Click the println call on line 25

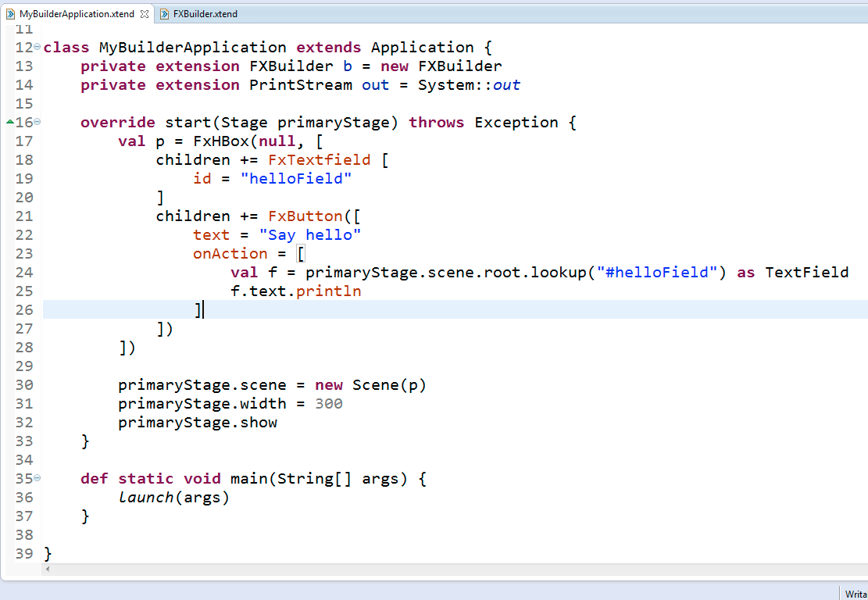(x=329, y=291)
